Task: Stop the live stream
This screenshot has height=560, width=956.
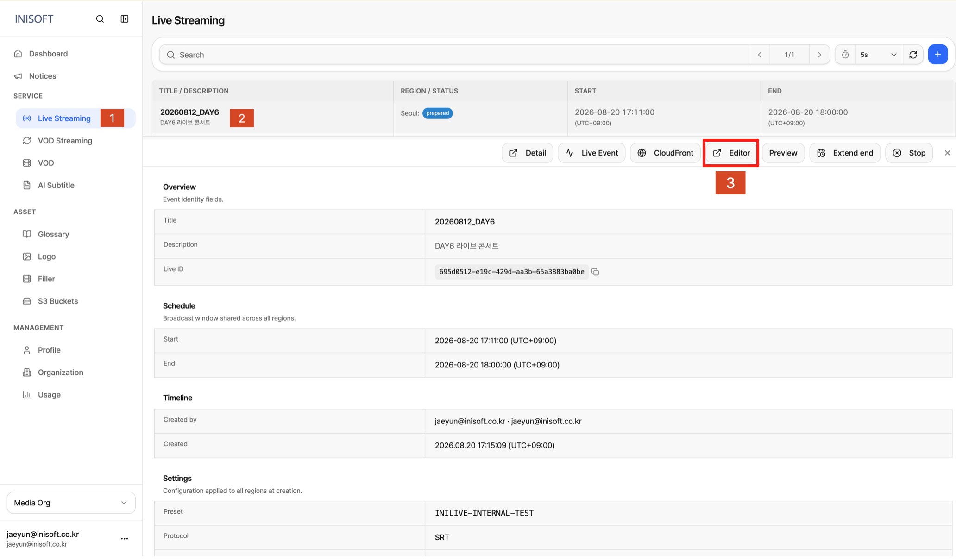Action: pyautogui.click(x=909, y=153)
